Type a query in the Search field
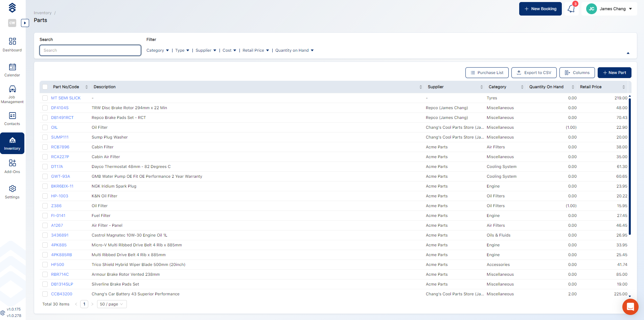Viewport: 644px width, 320px height. pos(90,50)
